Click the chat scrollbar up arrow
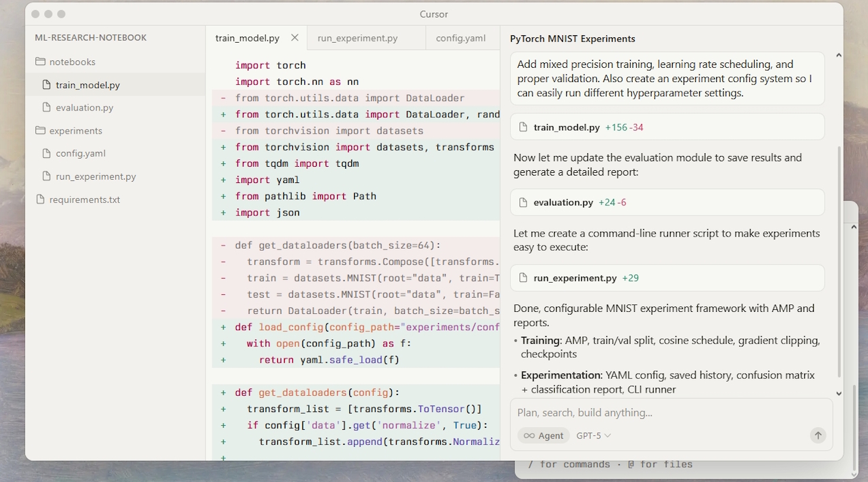The height and width of the screenshot is (482, 868). click(839, 56)
